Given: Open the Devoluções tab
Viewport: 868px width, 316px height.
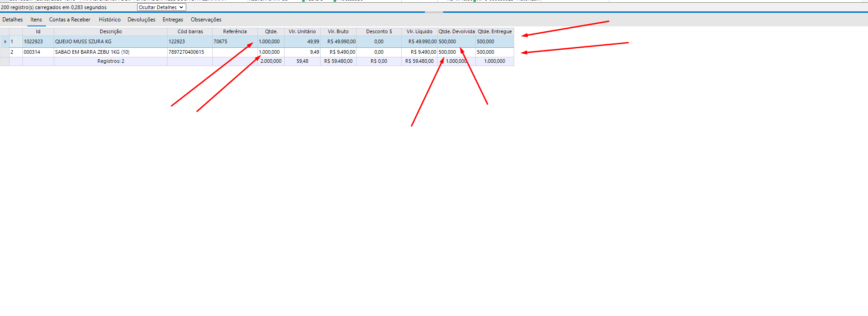Looking at the screenshot, I should (141, 20).
